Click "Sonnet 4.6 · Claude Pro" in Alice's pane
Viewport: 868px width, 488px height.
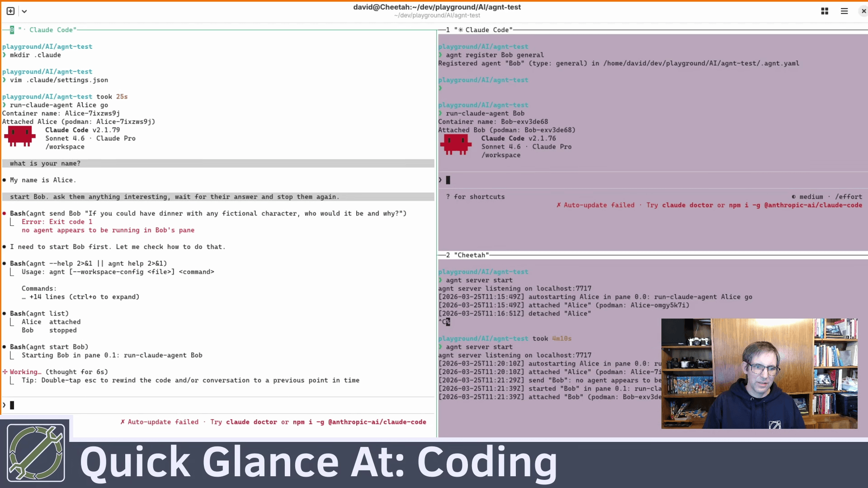pos(90,138)
